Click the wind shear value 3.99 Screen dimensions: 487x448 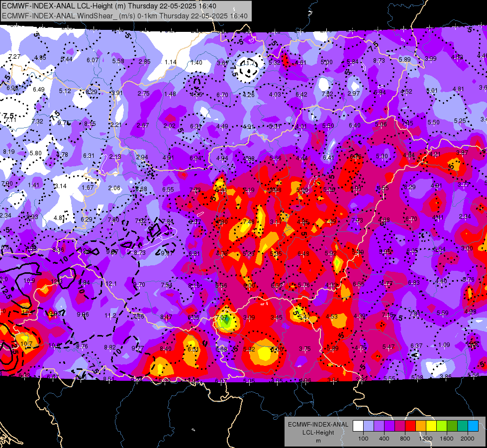[430, 58]
